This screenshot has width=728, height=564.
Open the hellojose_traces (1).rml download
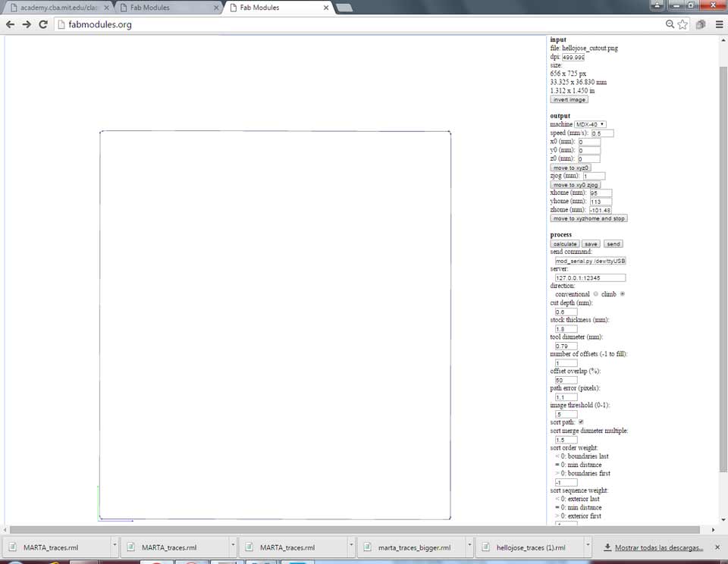click(531, 547)
